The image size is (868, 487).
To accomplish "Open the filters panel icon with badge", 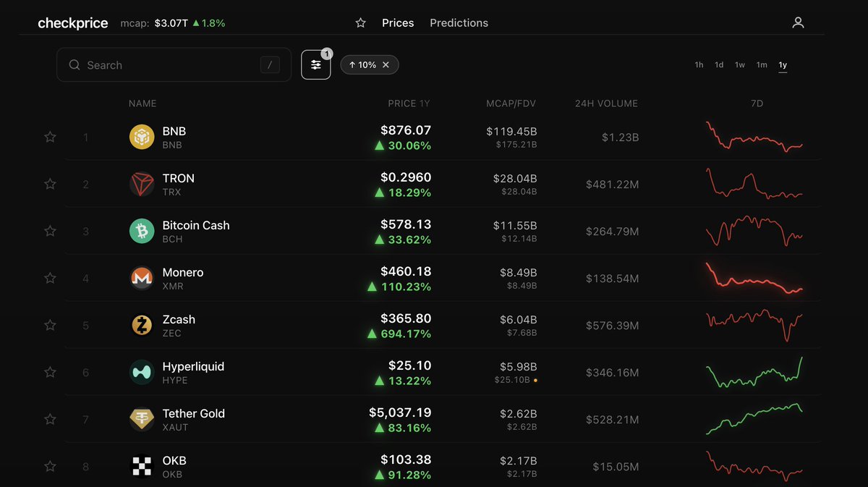I will click(x=316, y=64).
